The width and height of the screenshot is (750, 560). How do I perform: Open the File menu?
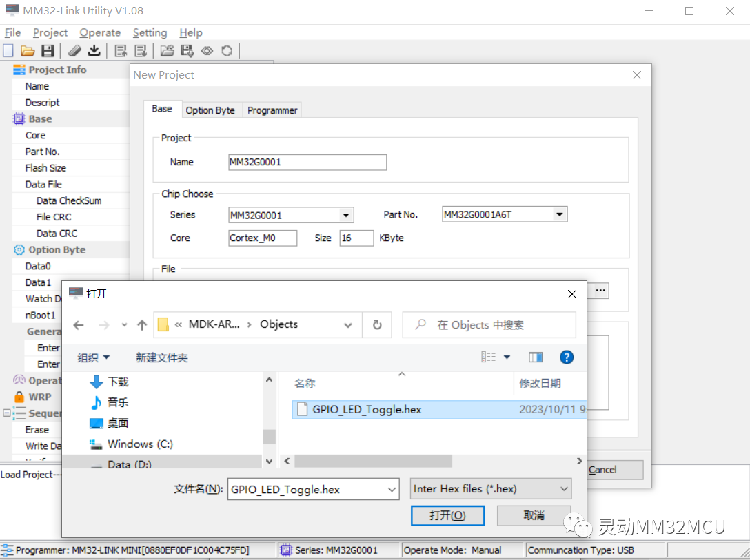[x=12, y=32]
